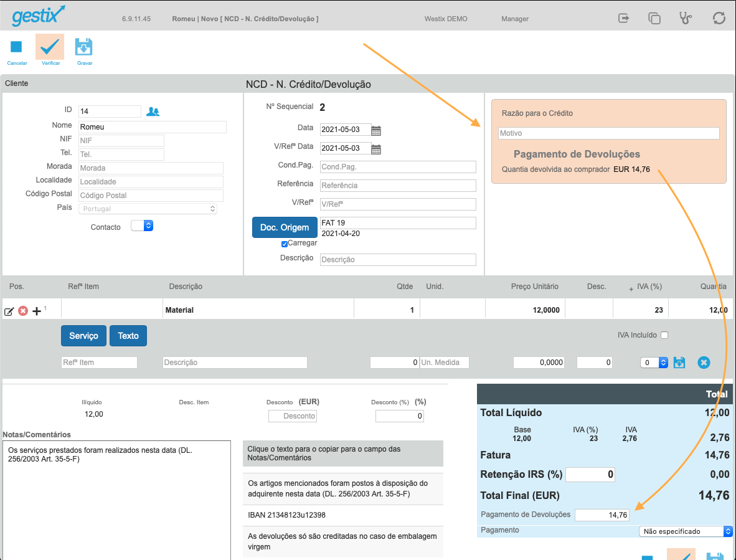Click the Data field 2021-05-03

pos(346,130)
